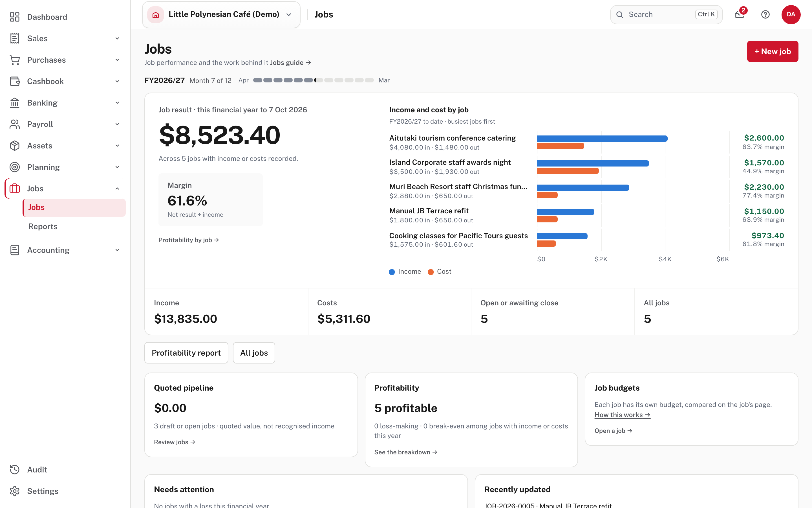
Task: Collapse the Jobs menu chevron
Action: coord(117,189)
